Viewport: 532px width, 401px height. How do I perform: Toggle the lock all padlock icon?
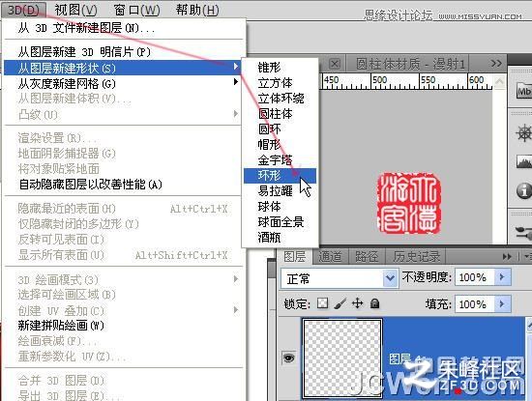[x=374, y=303]
